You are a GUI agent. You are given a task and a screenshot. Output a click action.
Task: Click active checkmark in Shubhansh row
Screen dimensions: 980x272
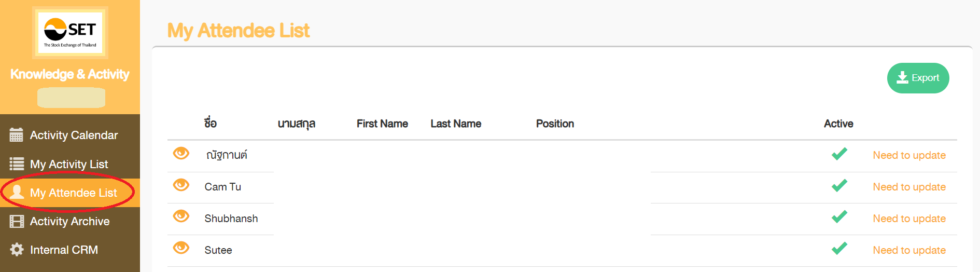click(839, 216)
